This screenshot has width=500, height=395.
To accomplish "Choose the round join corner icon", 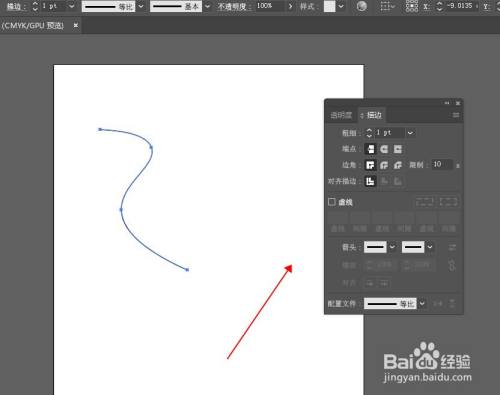I will 384,165.
